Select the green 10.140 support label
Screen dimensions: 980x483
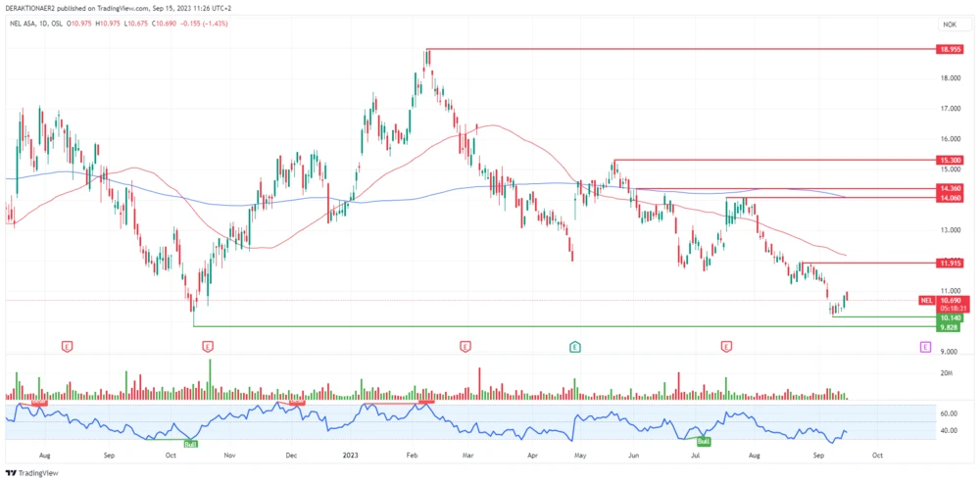[950, 317]
